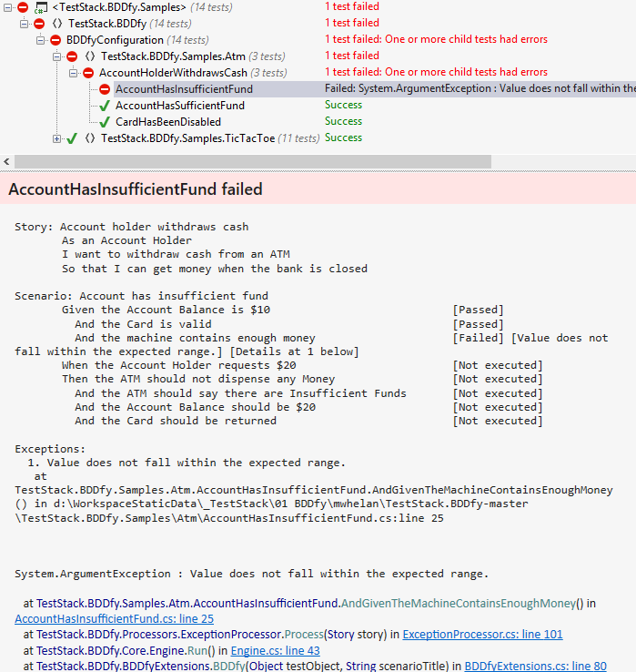
Task: Select the TestStack.BDDfy.Samples.TicTacToe node
Action: 188,138
